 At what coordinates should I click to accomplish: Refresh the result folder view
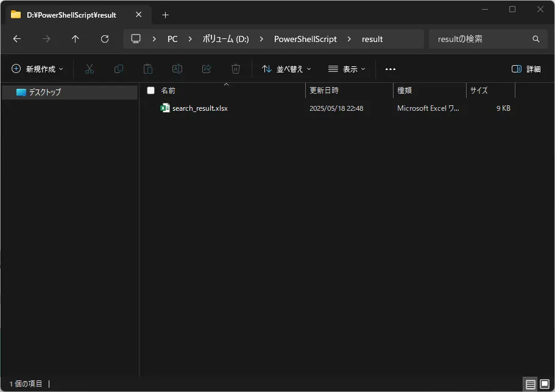pyautogui.click(x=105, y=39)
